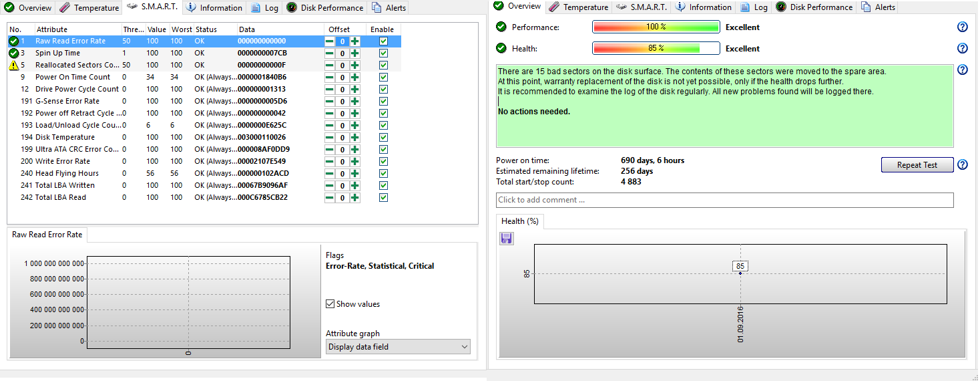
Task: Switch to the Temperature tab in left pane
Action: (89, 8)
